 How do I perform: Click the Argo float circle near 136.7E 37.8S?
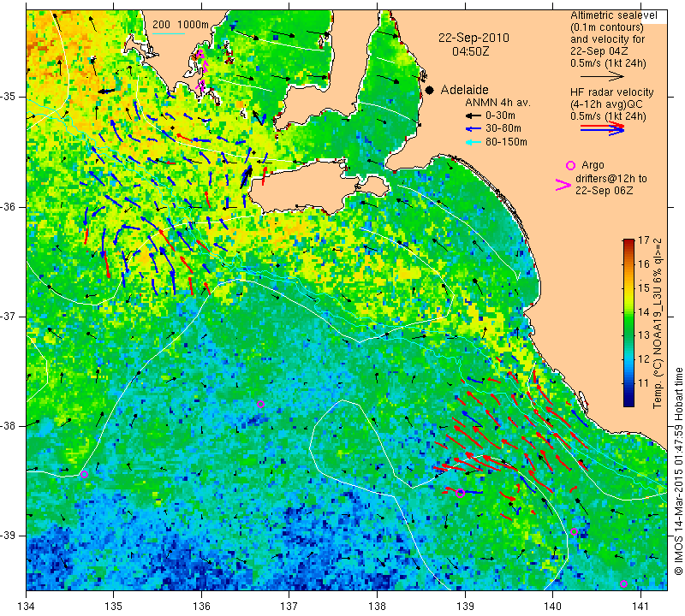coord(260,404)
